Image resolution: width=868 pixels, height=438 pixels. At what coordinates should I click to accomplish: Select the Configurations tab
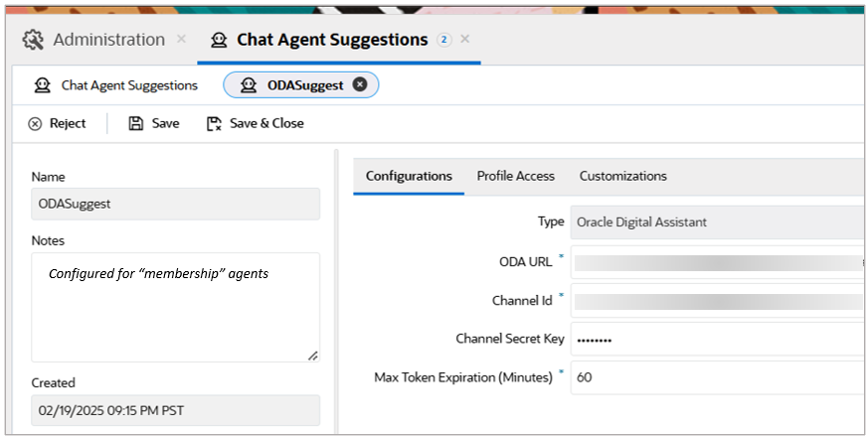409,176
